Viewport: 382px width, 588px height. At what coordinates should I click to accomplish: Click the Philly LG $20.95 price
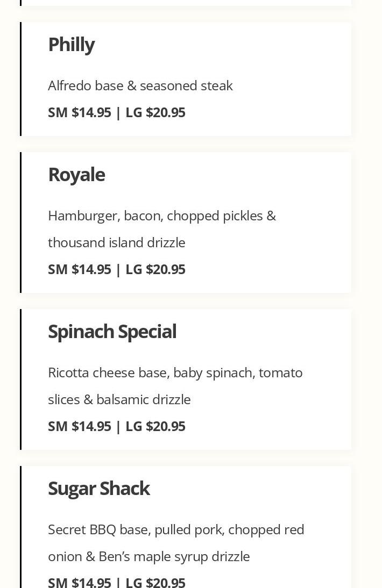click(x=155, y=112)
